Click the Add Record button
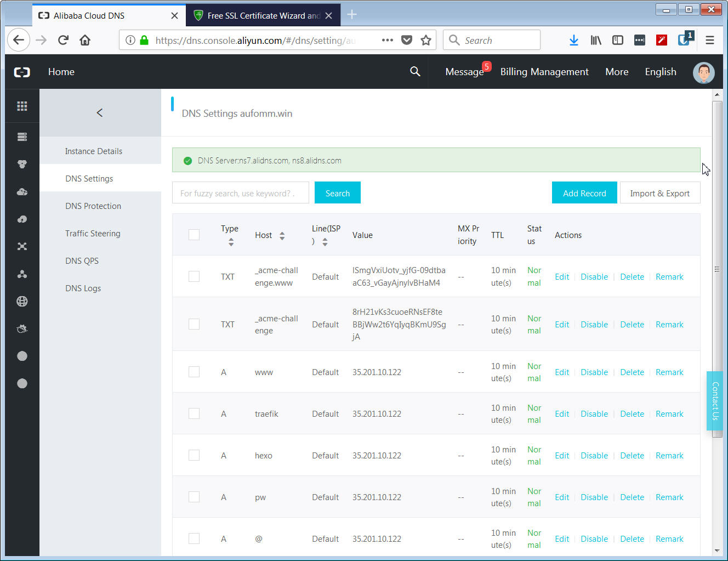This screenshot has height=561, width=728. click(584, 193)
